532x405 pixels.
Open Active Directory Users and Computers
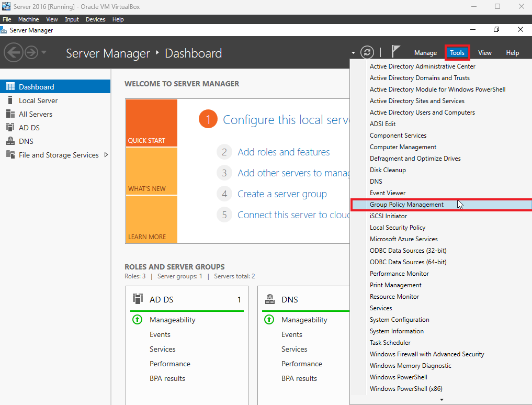tap(422, 113)
